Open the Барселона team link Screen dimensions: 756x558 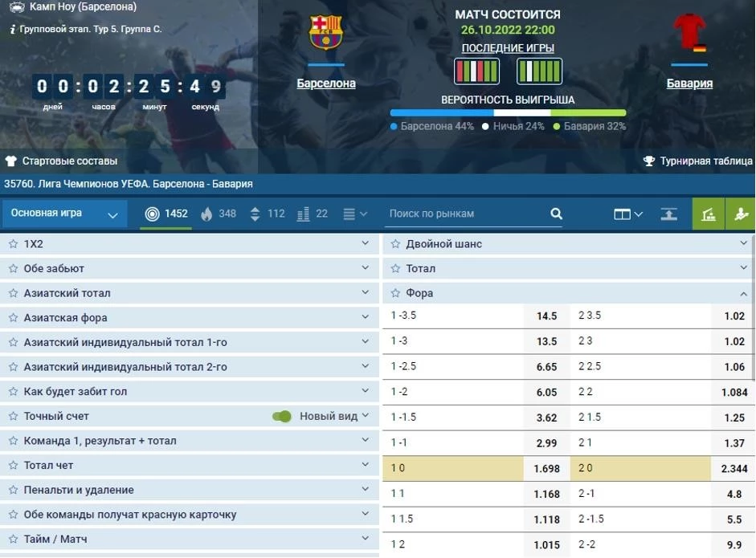326,83
